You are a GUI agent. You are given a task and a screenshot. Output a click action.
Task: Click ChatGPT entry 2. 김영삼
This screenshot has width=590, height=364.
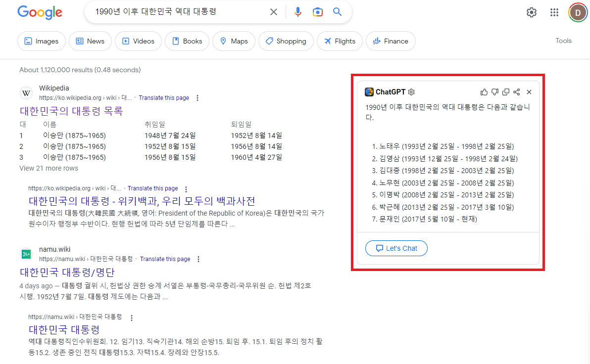point(445,159)
